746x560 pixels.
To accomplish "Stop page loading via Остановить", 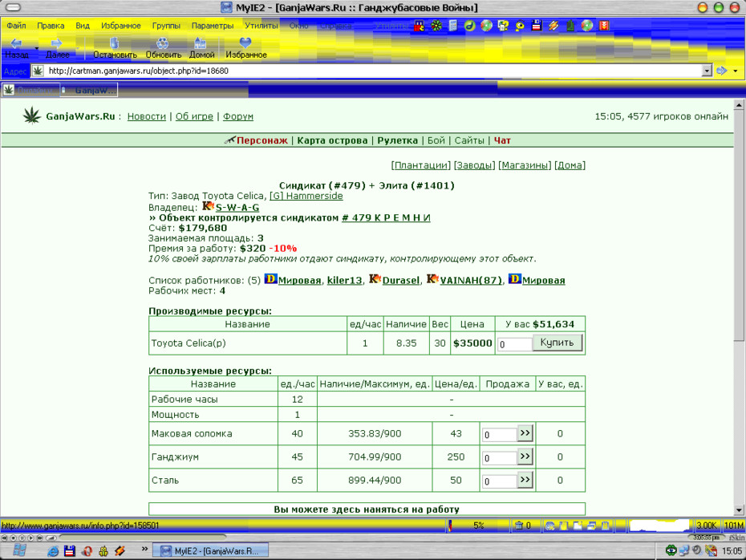I will pos(115,48).
